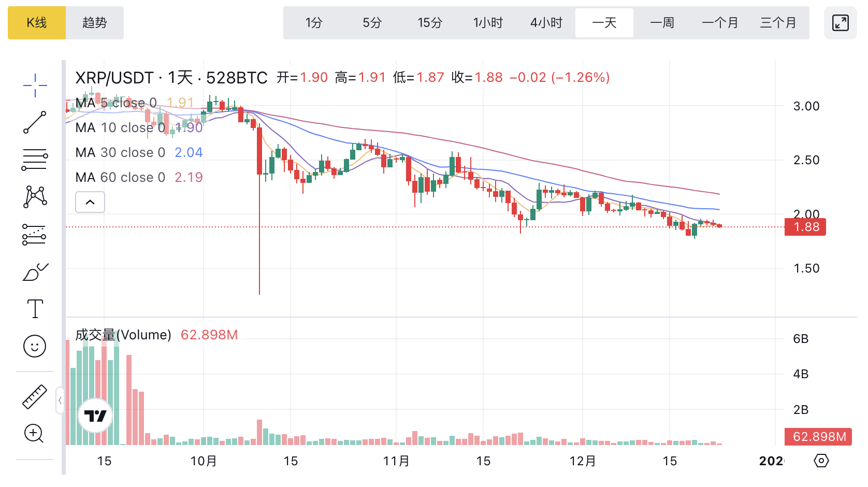Select the 4小时 timeframe tab
868x487 pixels.
click(546, 23)
